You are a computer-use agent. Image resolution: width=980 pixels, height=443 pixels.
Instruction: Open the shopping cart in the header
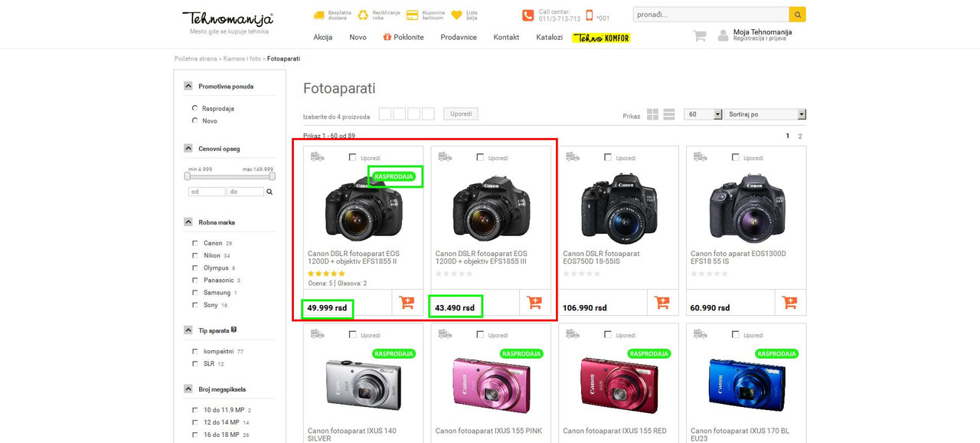coord(699,36)
